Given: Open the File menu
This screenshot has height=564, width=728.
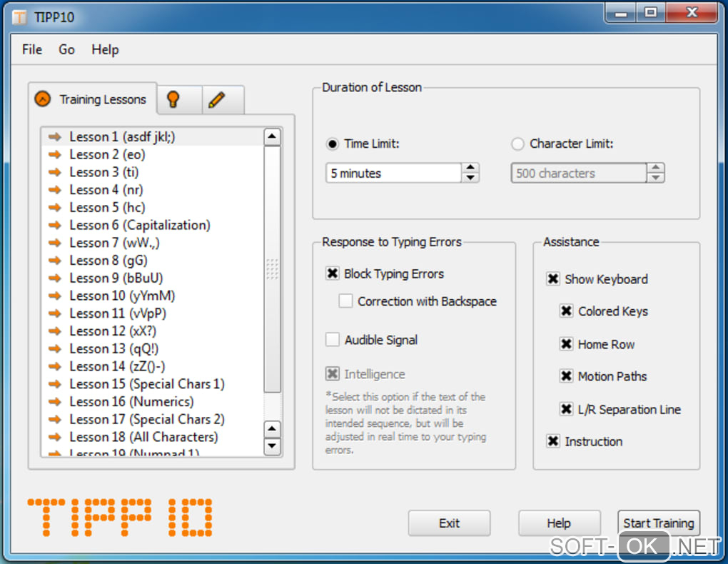Looking at the screenshot, I should [32, 49].
